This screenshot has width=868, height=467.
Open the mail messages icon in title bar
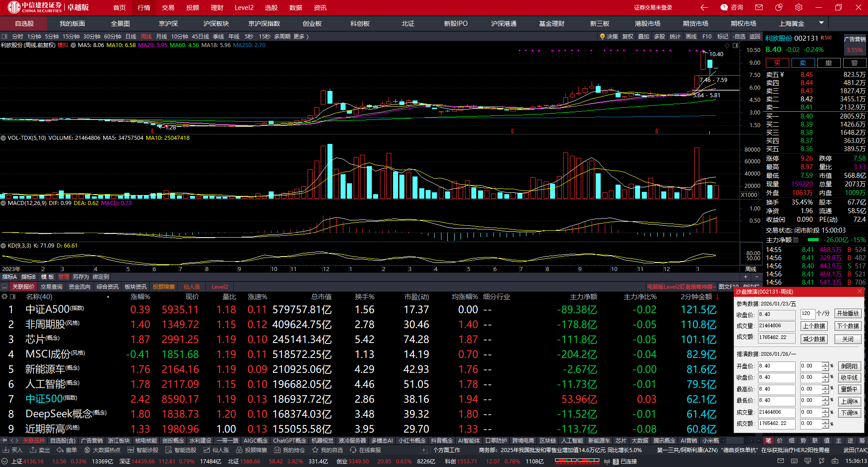click(759, 7)
